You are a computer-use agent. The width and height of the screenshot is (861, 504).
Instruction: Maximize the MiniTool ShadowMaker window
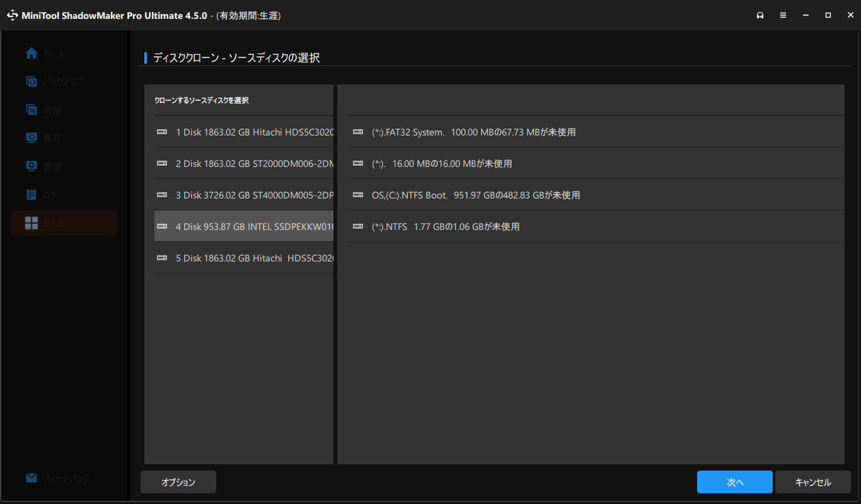click(x=828, y=15)
